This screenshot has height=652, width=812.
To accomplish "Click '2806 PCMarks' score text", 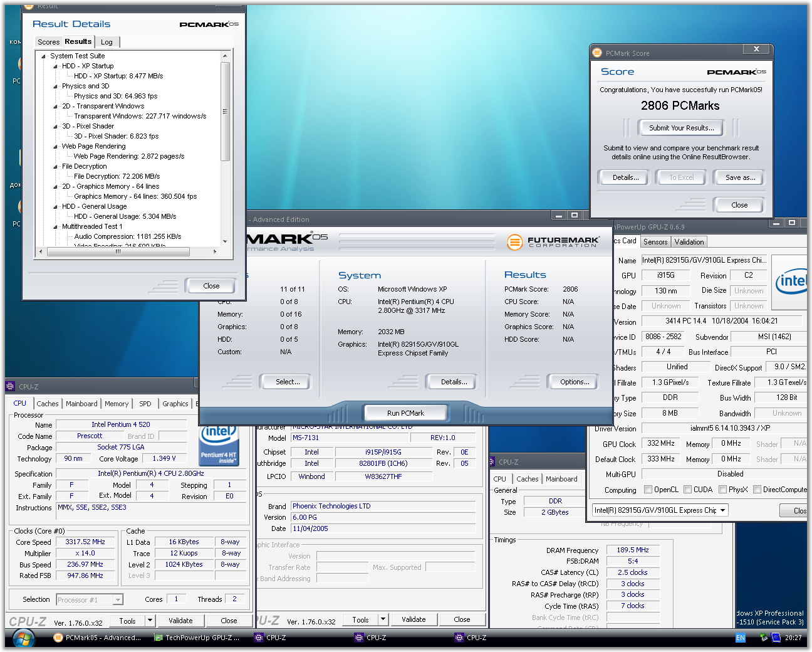I will coord(680,105).
